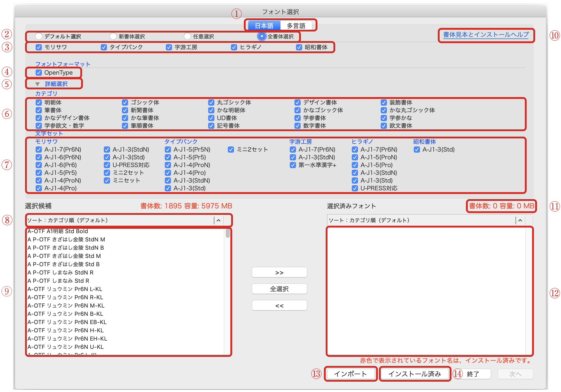This screenshot has width=561, height=392.
Task: Open the 書体見本とインストールヘルプ link
Action: pos(486,35)
